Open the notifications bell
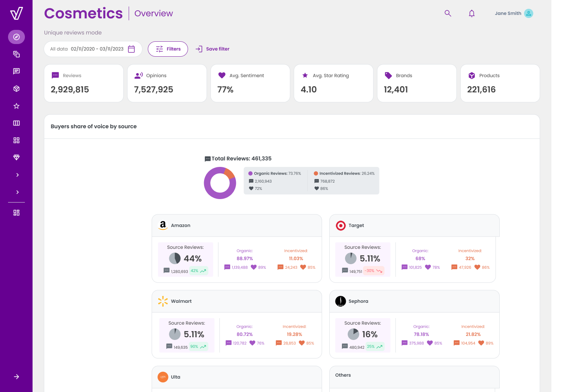Screen dimensions: 579x392 click(472, 13)
